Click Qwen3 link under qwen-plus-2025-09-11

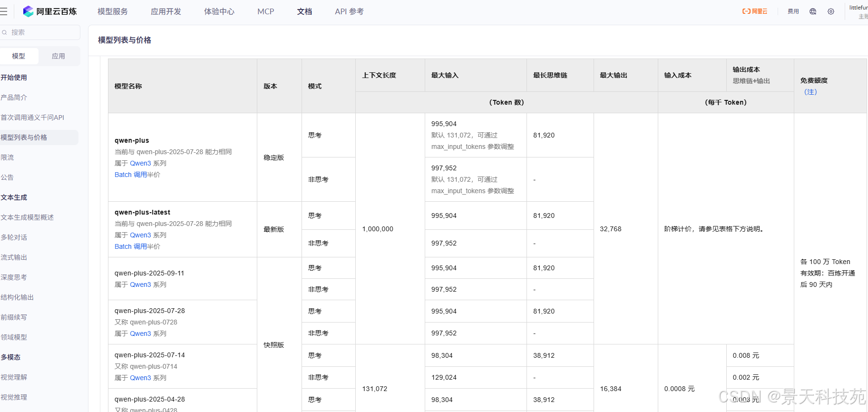click(x=140, y=284)
